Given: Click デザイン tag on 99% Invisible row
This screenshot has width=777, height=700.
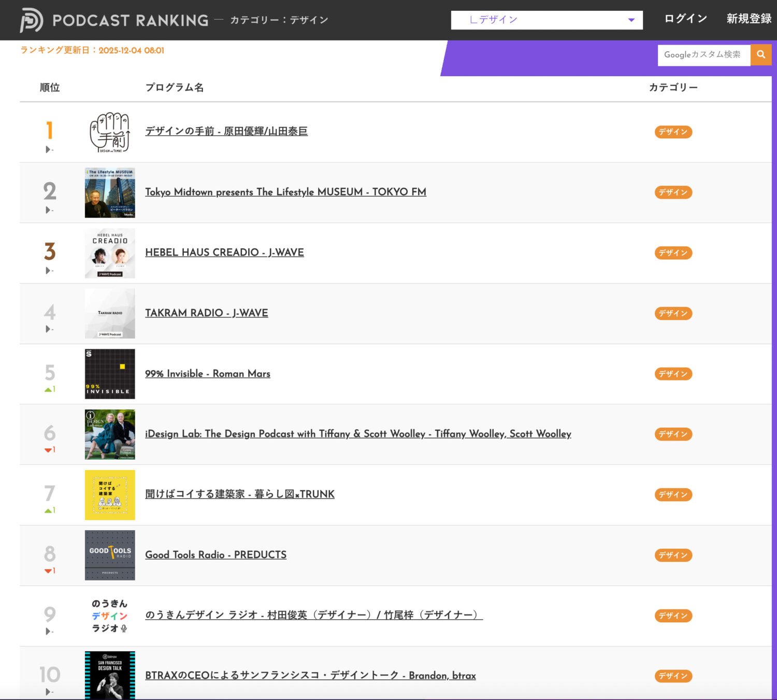Looking at the screenshot, I should pos(673,374).
